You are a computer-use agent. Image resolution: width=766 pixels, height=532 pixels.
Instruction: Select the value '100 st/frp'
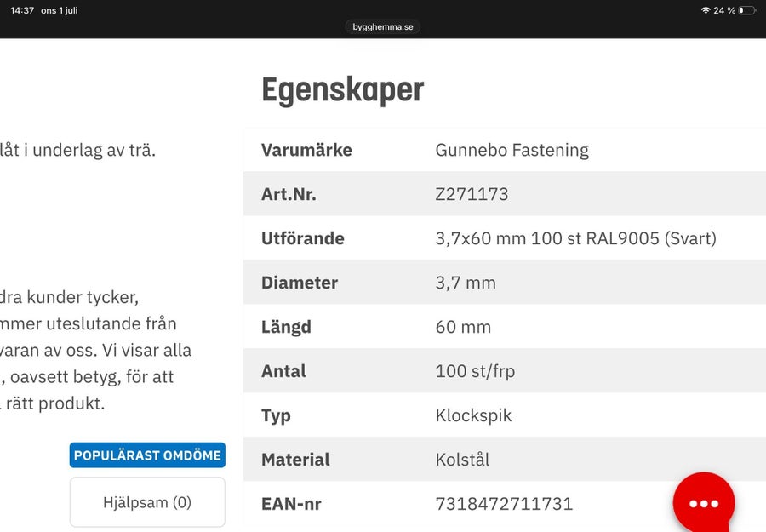point(475,371)
